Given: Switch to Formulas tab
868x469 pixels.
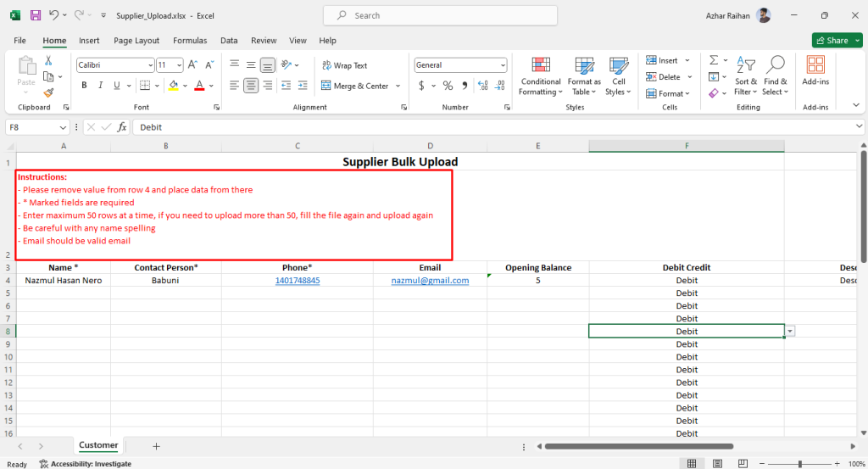Looking at the screenshot, I should point(190,41).
